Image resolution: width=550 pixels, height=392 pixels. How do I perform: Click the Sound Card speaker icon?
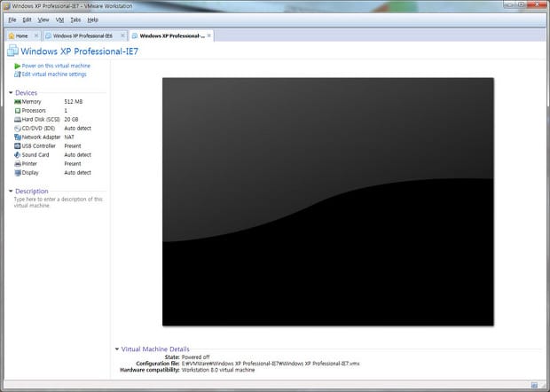pos(17,155)
